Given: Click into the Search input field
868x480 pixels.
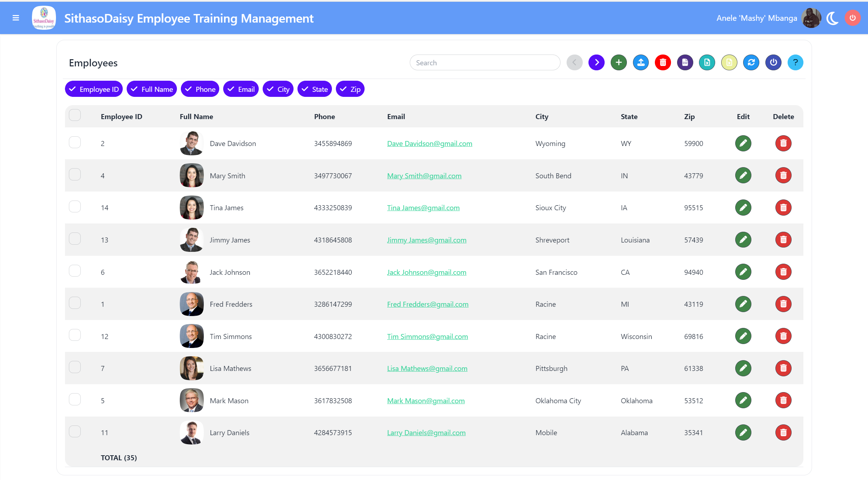Looking at the screenshot, I should click(x=484, y=63).
